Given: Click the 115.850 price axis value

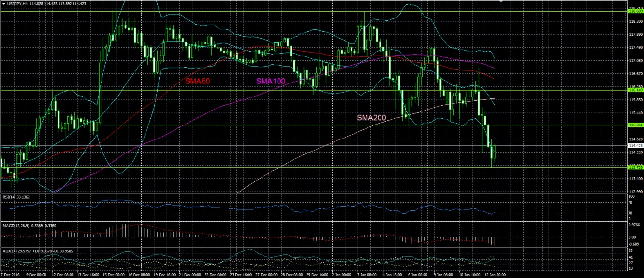Looking at the screenshot, I should click(635, 100).
